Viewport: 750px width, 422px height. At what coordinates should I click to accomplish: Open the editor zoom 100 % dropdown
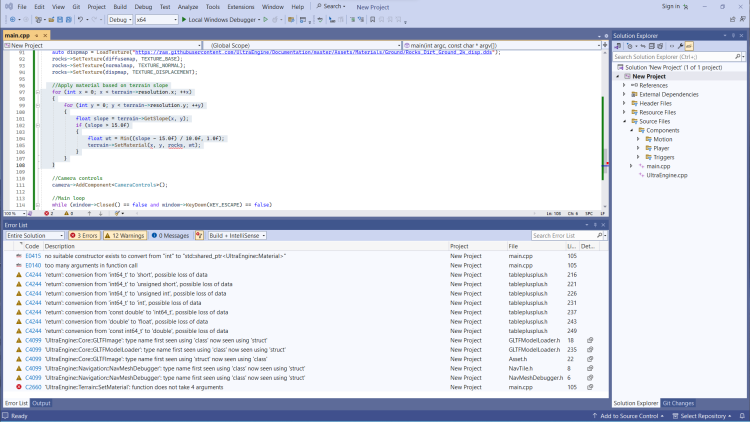coord(15,213)
